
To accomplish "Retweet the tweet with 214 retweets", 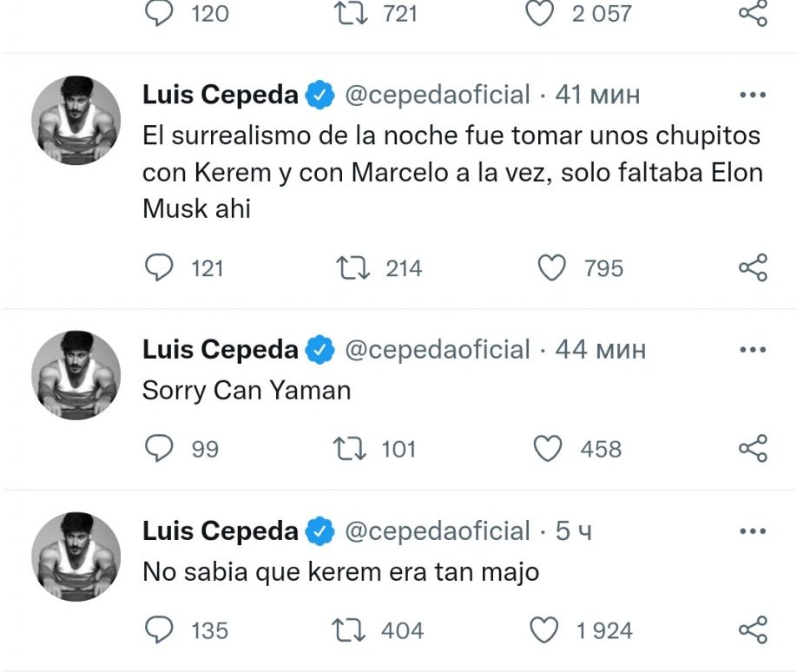I will pyautogui.click(x=352, y=268).
